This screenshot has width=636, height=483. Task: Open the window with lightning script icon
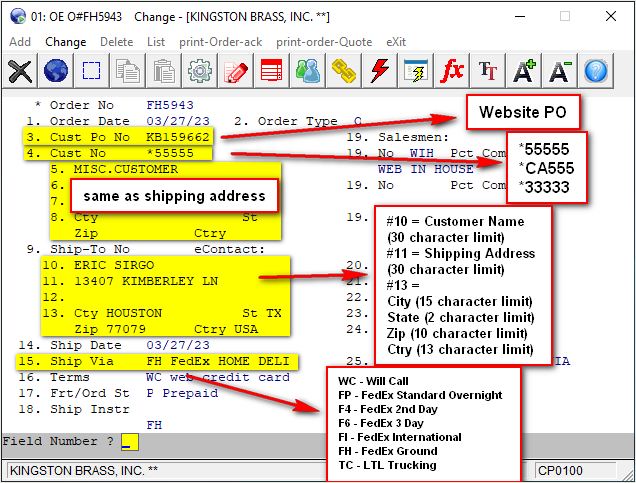pyautogui.click(x=415, y=71)
